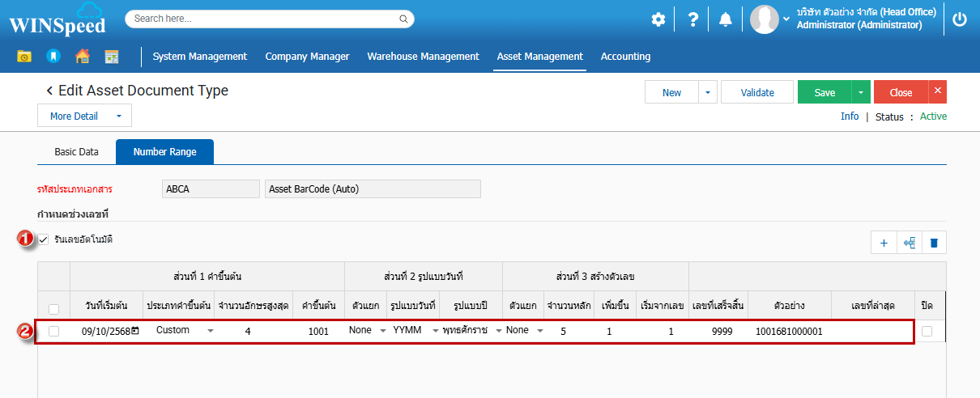Go to home via house icon
980x398 pixels.
pyautogui.click(x=82, y=57)
